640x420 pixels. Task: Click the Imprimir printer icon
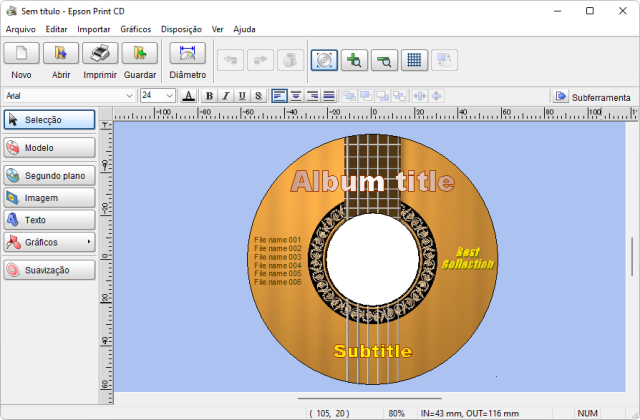click(100, 53)
